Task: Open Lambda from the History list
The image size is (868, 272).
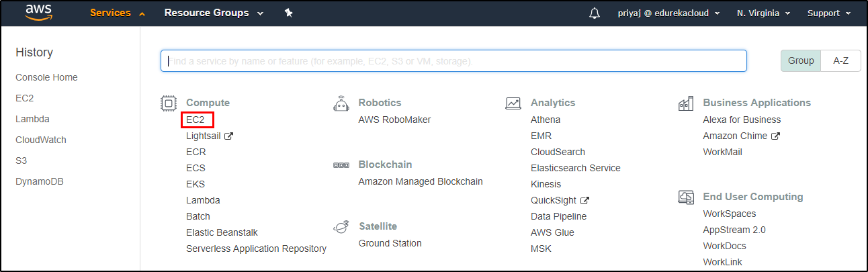Action: (x=32, y=119)
